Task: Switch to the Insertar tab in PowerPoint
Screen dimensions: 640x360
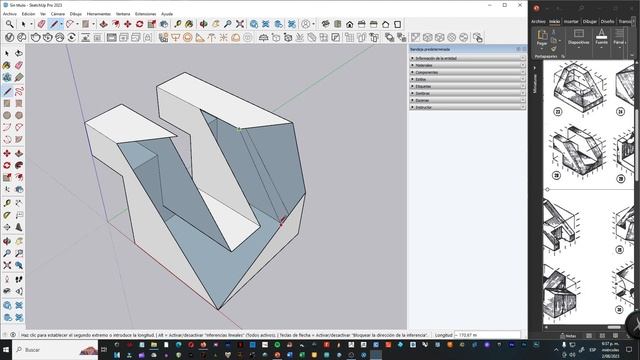Action: tap(571, 21)
